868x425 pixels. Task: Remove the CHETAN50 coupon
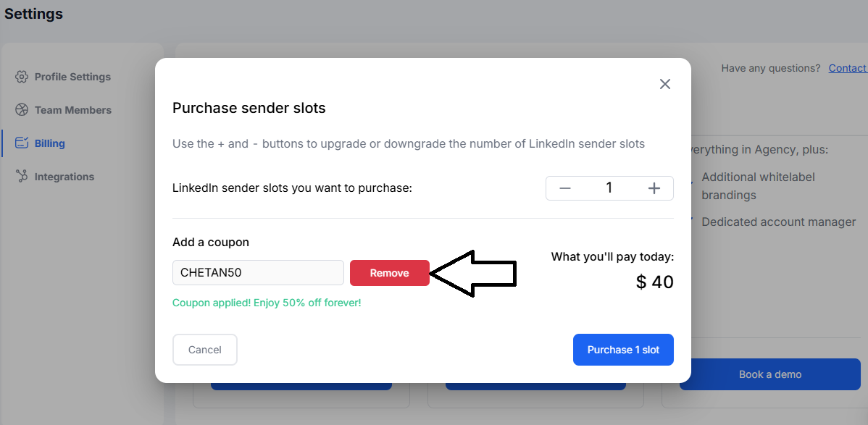pos(389,273)
